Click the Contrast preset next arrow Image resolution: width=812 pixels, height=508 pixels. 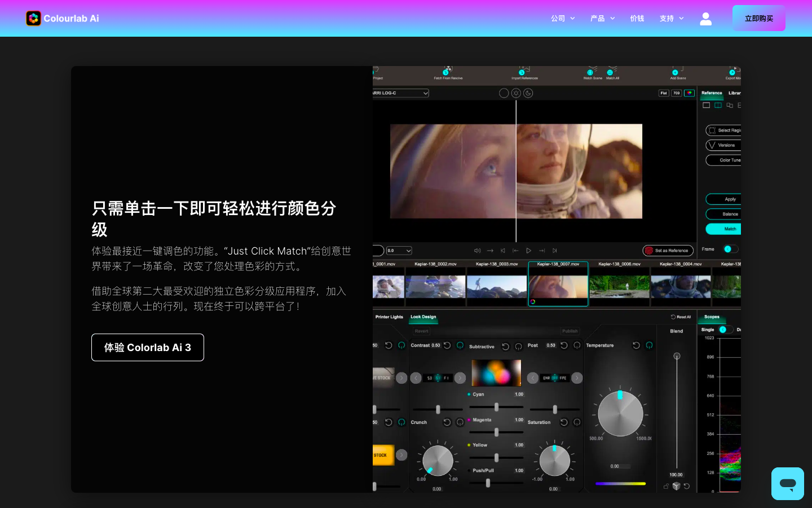coord(460,378)
